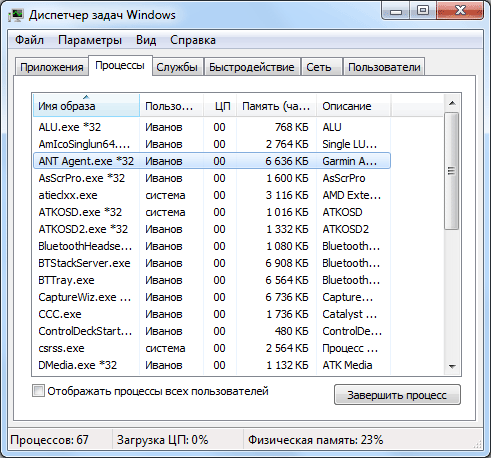Enable showing processes of all users
491x458 pixels.
tap(38, 391)
